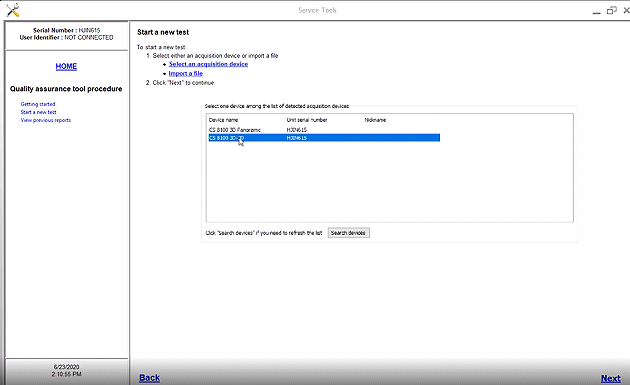Click the Search devices button
This screenshot has height=385, width=630.
tap(348, 233)
